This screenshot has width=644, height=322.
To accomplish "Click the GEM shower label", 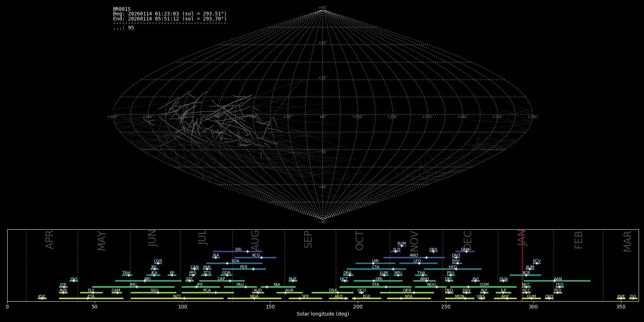I will 465,250.
